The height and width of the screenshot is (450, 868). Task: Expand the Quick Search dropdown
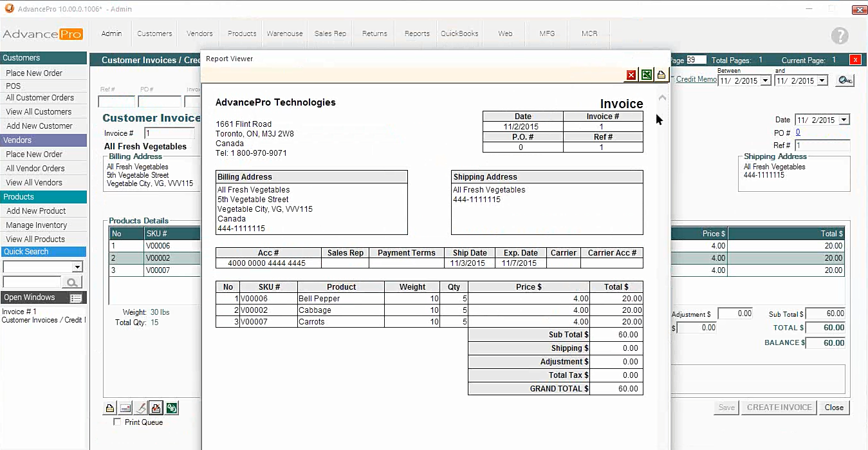pos(77,267)
